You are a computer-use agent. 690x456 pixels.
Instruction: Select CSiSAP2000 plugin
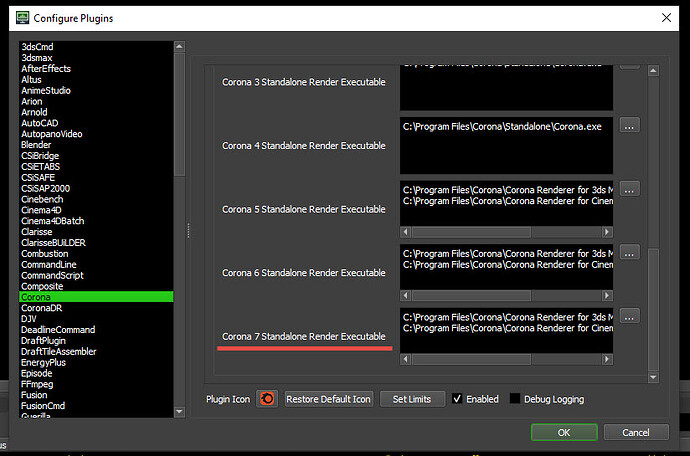96,188
